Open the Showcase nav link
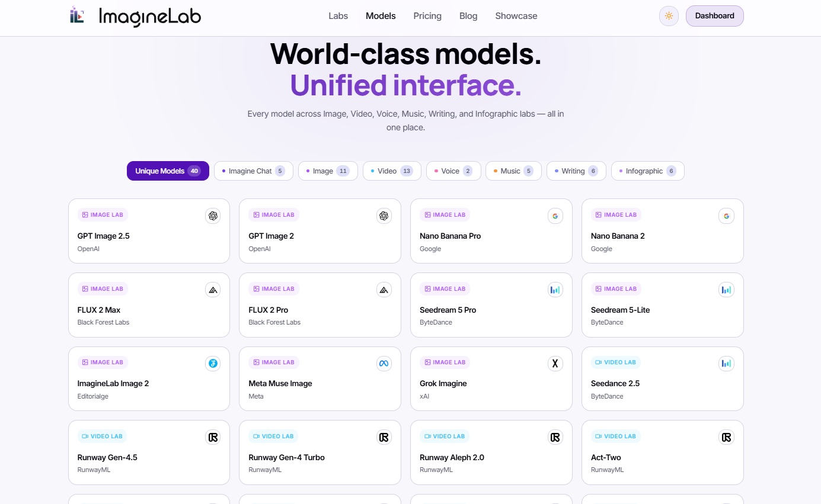Viewport: 821px width, 504px height. tap(516, 16)
